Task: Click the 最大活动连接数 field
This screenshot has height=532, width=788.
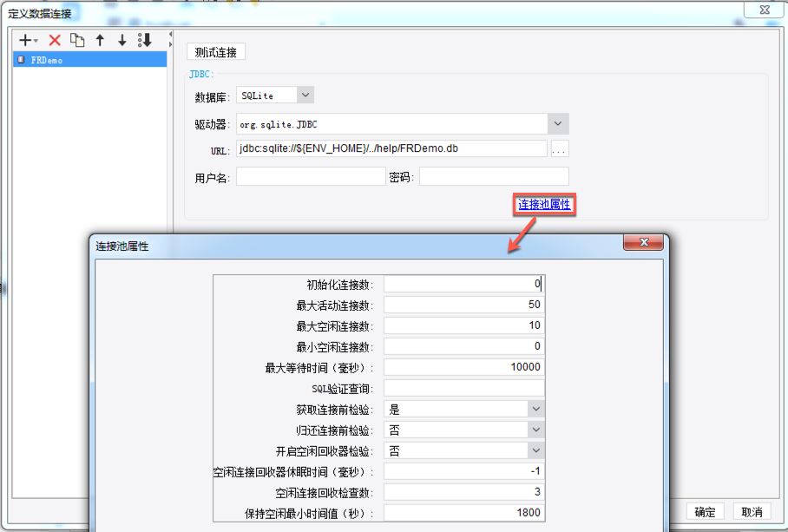Action: 463,305
